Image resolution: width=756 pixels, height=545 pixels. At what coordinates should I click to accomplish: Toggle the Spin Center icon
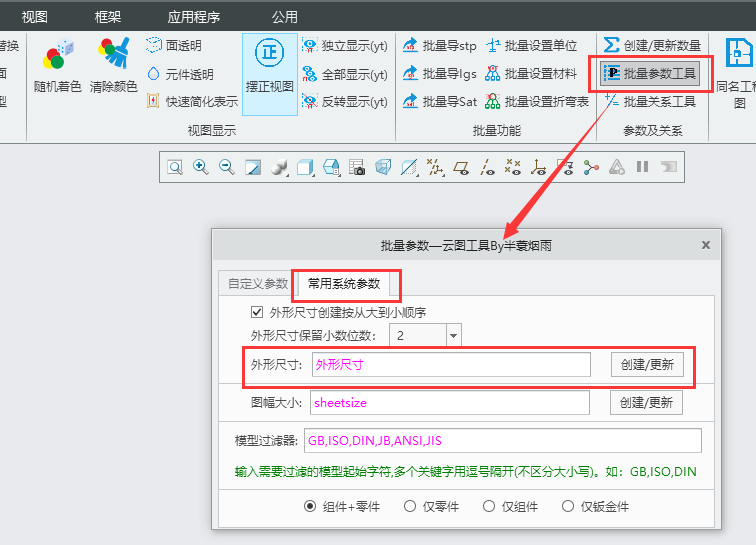pos(591,167)
